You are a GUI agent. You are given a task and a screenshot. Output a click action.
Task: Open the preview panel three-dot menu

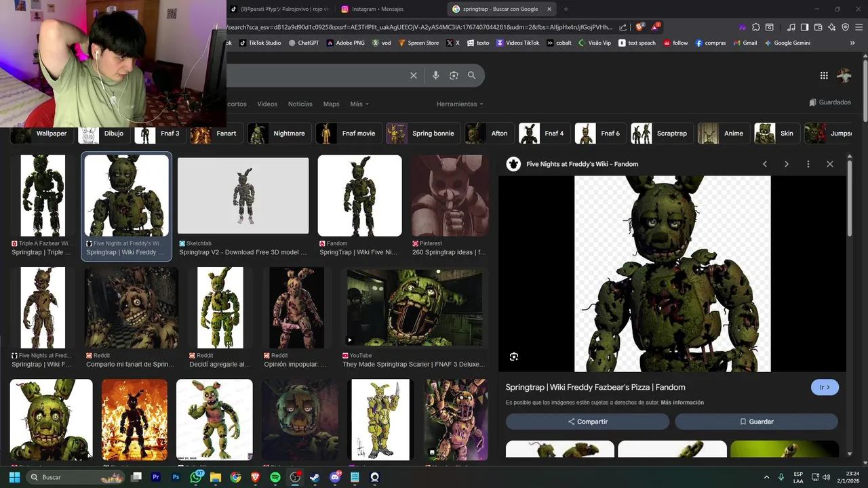point(808,164)
